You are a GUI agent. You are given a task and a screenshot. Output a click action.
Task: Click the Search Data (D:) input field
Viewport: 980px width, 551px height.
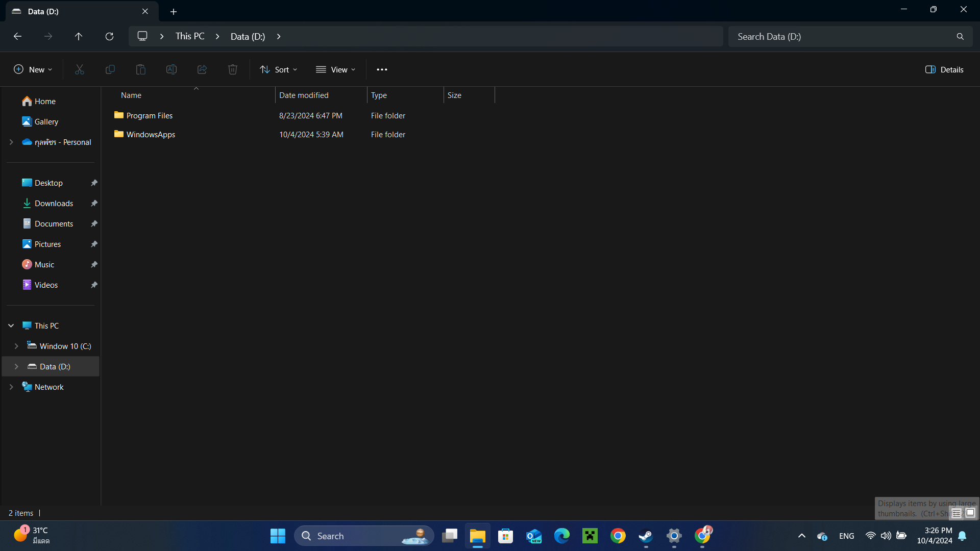(x=842, y=36)
